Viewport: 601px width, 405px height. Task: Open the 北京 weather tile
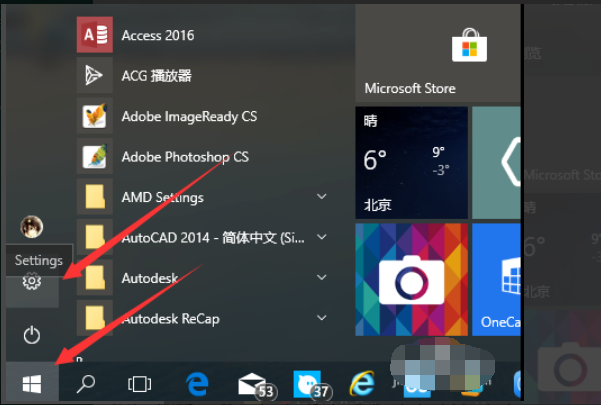[x=411, y=162]
